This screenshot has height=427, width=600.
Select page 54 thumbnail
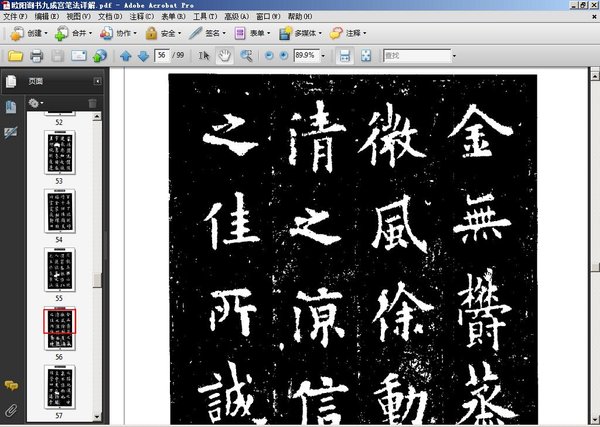[x=60, y=211]
